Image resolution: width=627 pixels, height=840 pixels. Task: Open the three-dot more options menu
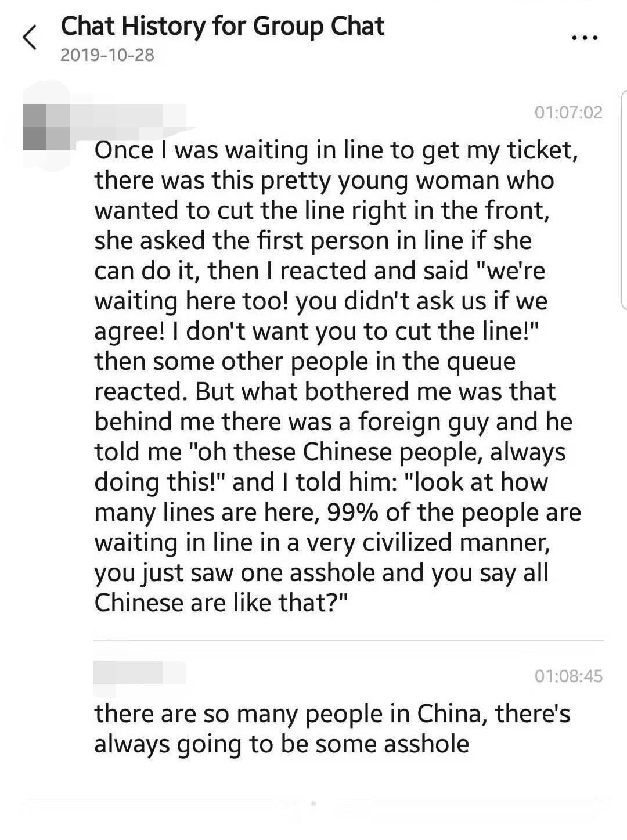point(584,38)
